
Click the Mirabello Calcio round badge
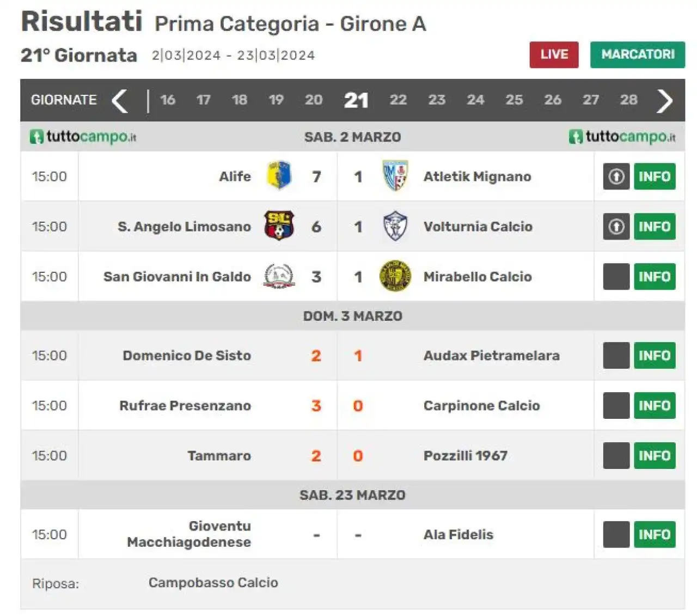[395, 276]
